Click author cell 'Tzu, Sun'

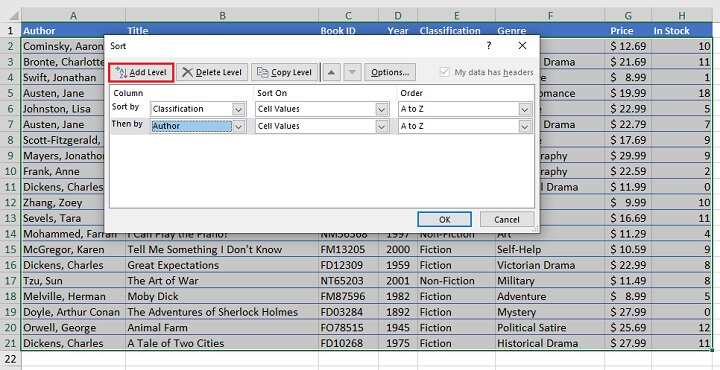tap(73, 281)
